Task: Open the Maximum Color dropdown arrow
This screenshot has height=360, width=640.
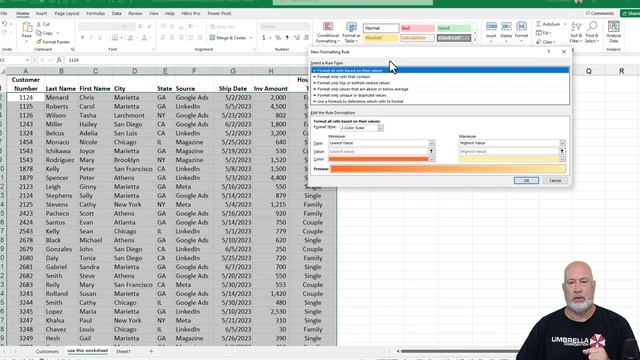Action: pyautogui.click(x=562, y=159)
